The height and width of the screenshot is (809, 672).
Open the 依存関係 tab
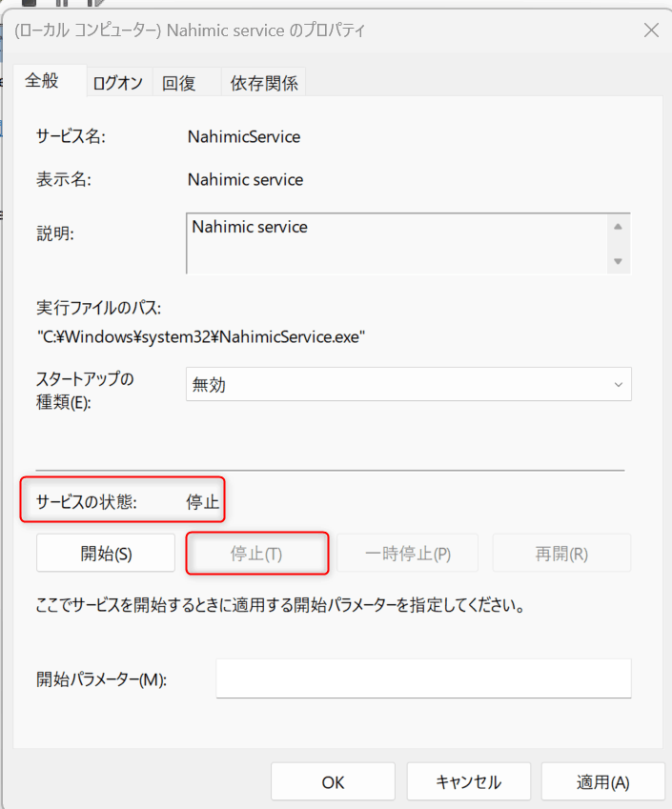(264, 83)
